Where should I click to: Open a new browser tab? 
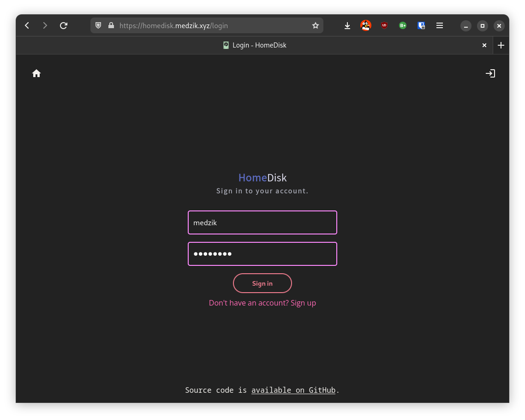tap(501, 45)
